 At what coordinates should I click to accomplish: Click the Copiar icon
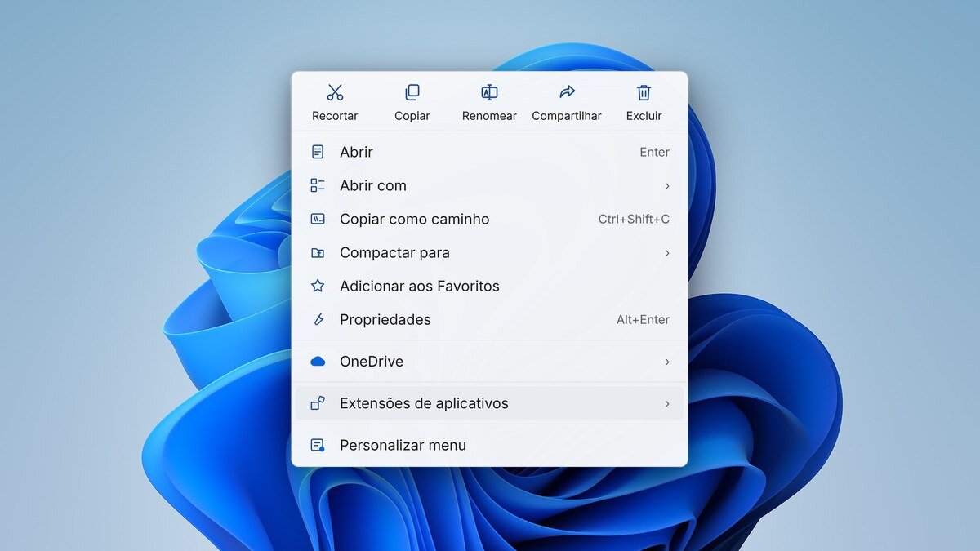click(x=412, y=92)
